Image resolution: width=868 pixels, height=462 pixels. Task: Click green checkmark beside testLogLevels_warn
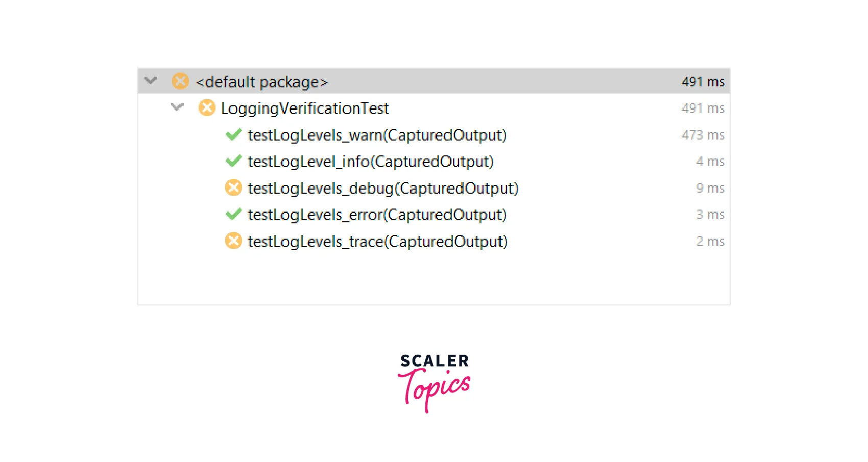click(233, 135)
